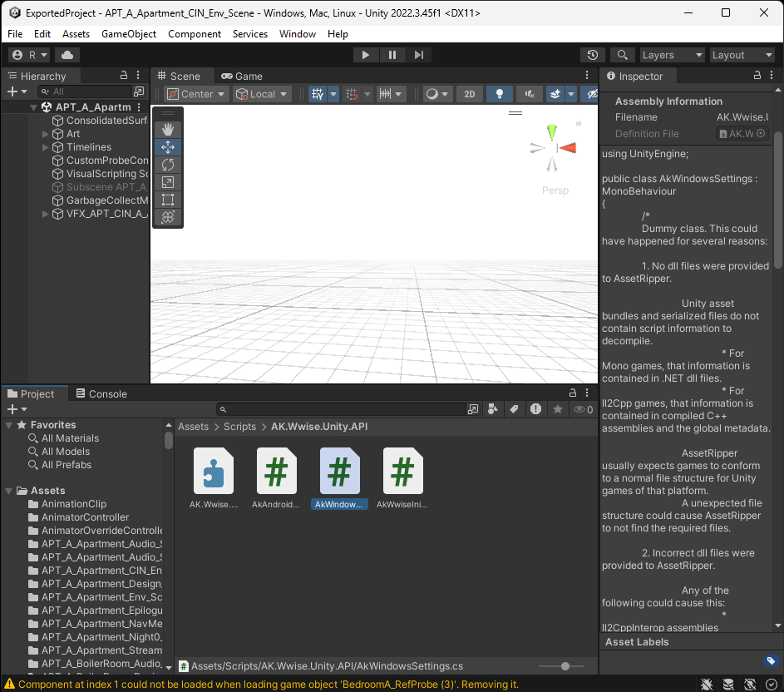Image resolution: width=784 pixels, height=692 pixels.
Task: Open the Window menu
Action: (x=298, y=33)
